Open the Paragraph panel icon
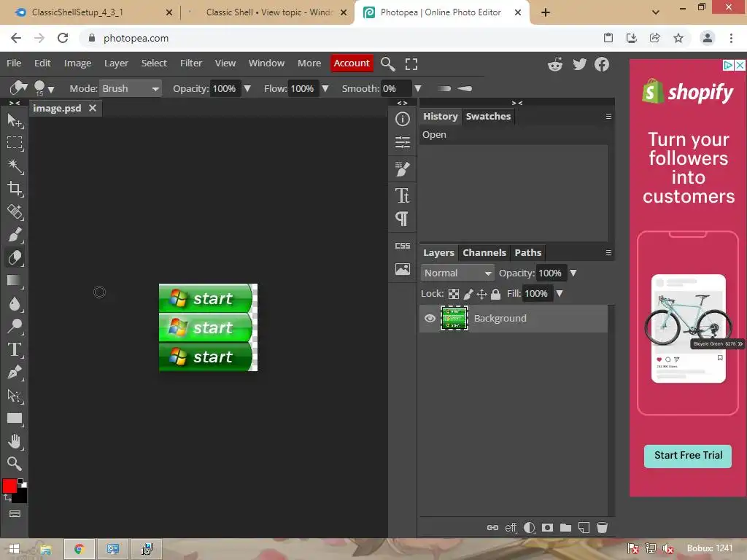 [x=403, y=219]
